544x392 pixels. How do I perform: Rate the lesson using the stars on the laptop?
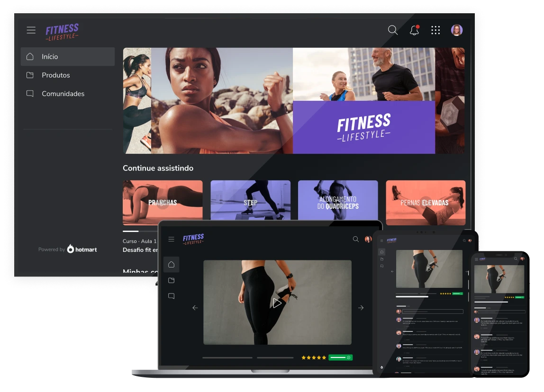click(314, 358)
